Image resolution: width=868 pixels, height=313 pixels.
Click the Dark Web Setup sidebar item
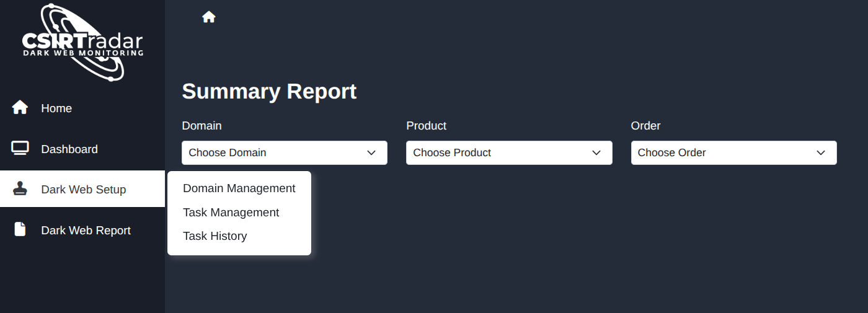click(x=82, y=189)
